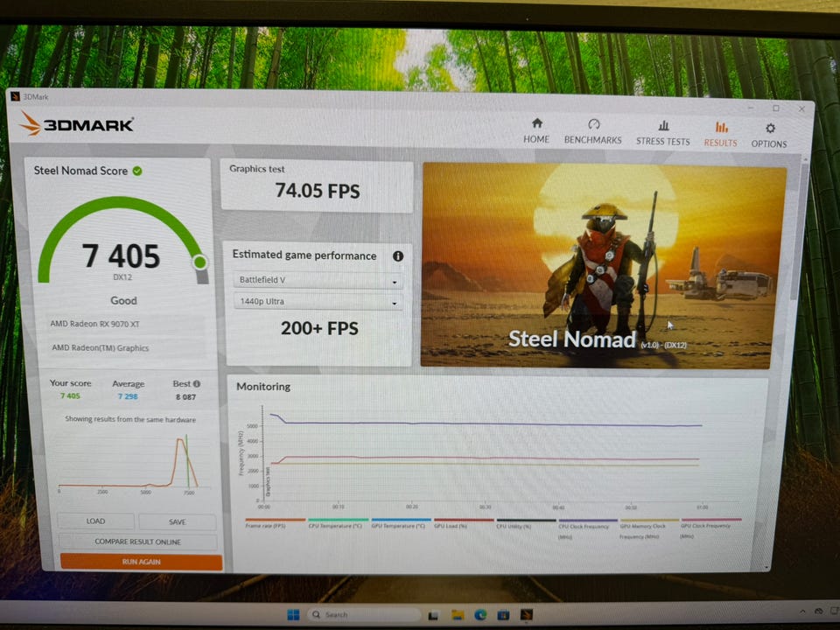The image size is (840, 630).
Task: Open the Stress Tests section
Action: (x=662, y=133)
